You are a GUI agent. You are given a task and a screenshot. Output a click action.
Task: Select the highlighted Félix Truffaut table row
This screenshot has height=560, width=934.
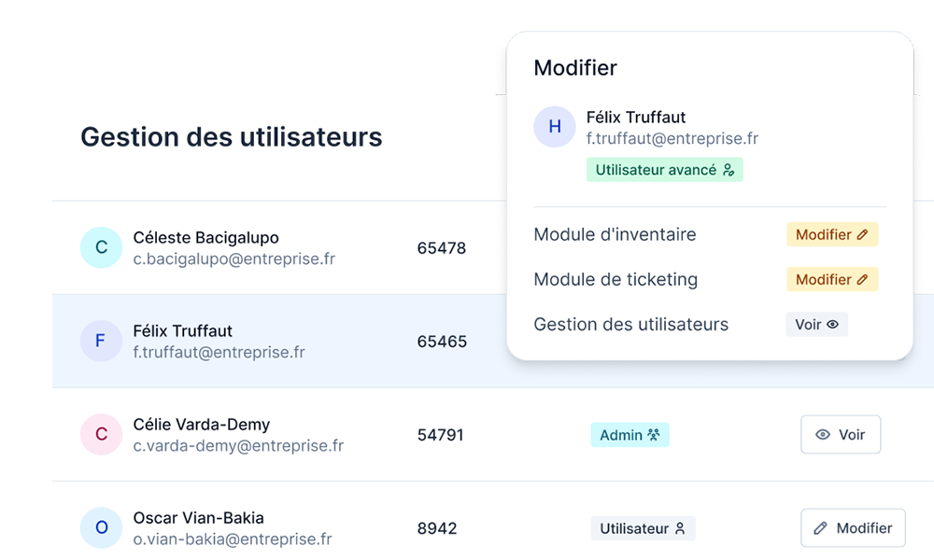click(x=280, y=341)
